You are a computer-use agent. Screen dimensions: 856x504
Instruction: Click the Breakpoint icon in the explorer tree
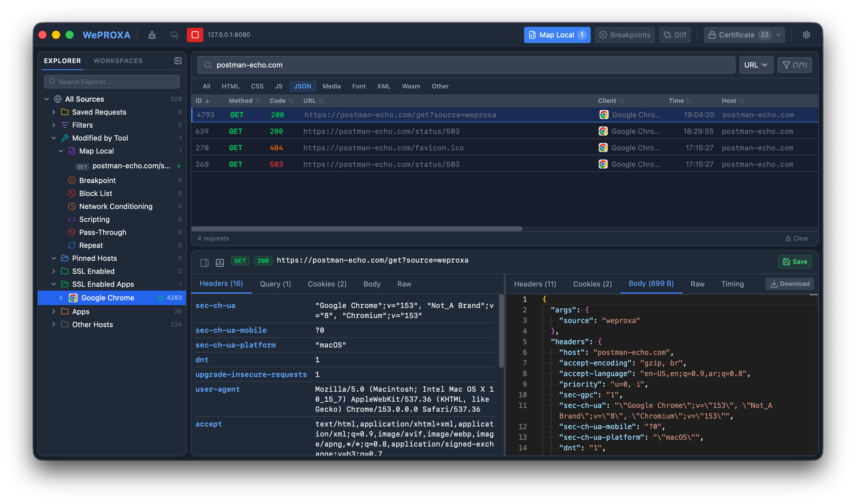72,180
